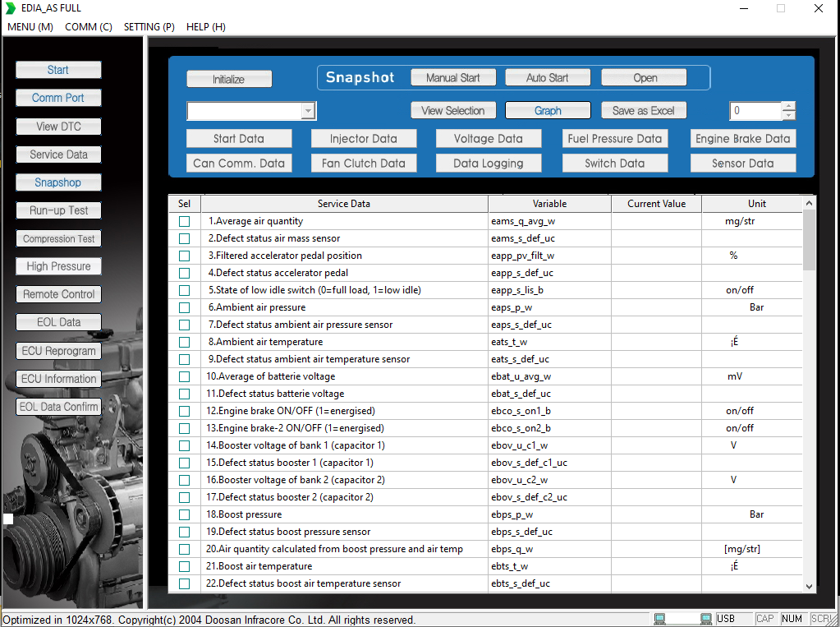
Task: Click the Current Value column header
Action: pyautogui.click(x=656, y=204)
